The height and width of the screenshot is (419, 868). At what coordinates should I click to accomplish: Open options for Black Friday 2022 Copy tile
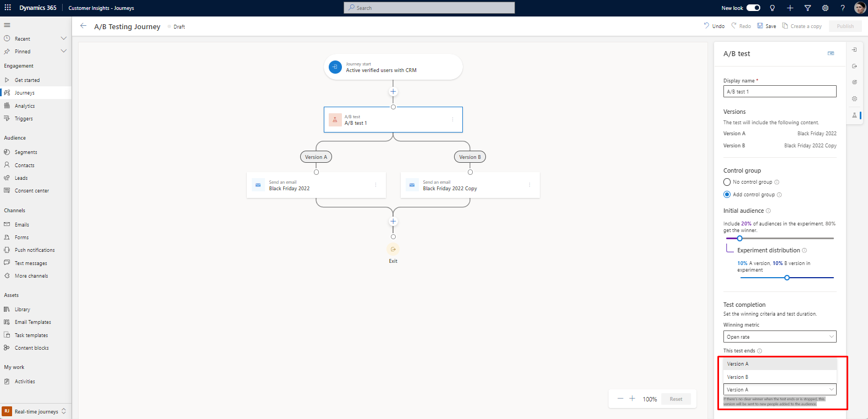point(530,185)
